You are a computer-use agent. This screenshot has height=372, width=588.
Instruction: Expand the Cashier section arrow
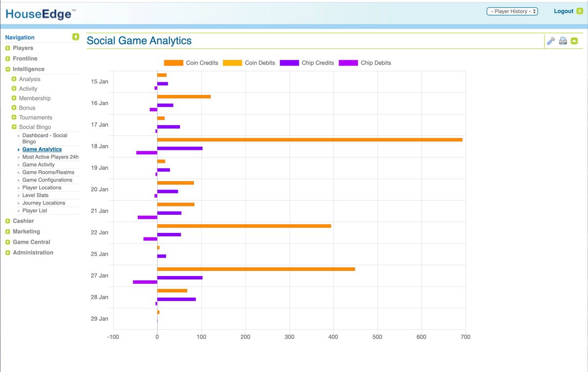click(8, 221)
